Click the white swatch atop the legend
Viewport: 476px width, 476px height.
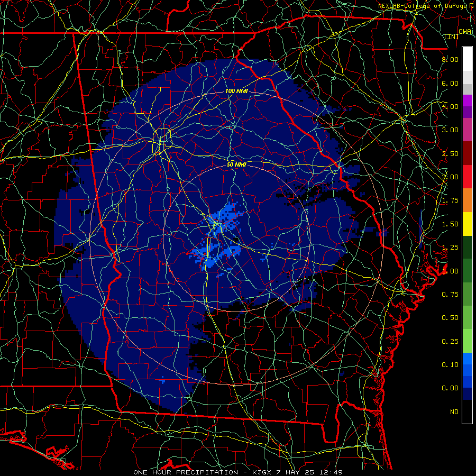point(467,59)
